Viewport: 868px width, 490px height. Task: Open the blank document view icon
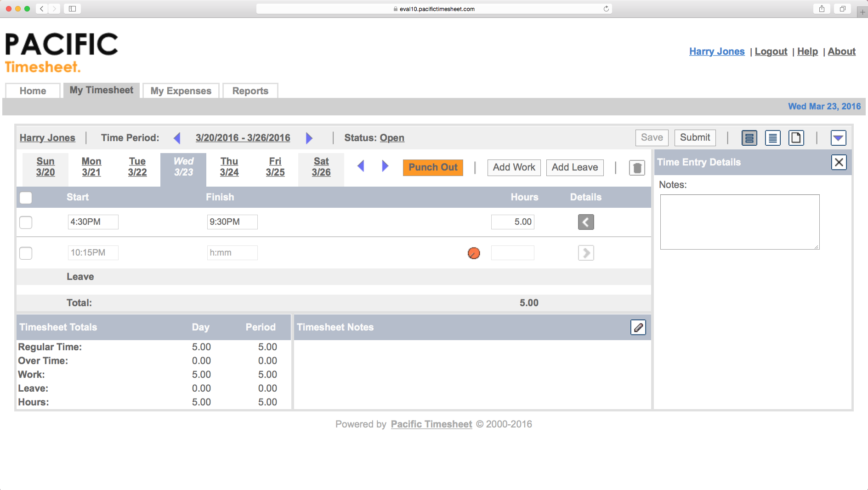click(x=796, y=137)
